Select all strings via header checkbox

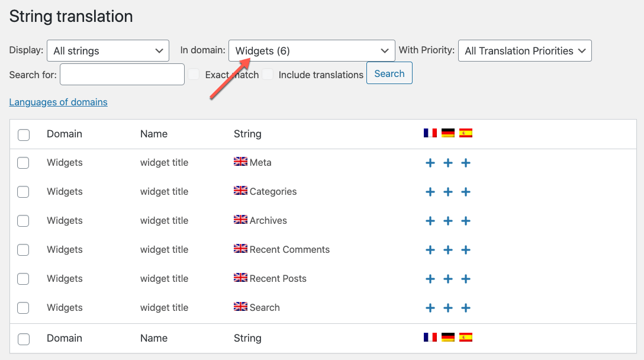(24, 135)
